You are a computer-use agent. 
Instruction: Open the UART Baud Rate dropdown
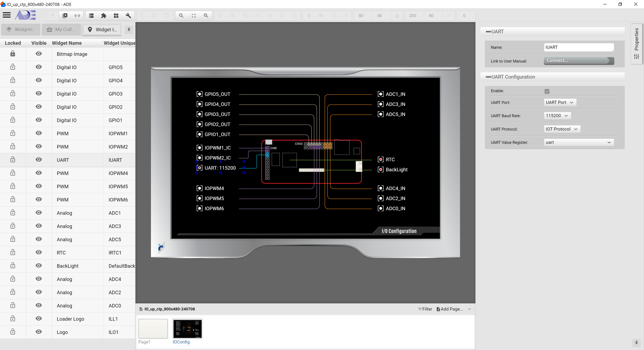click(557, 115)
